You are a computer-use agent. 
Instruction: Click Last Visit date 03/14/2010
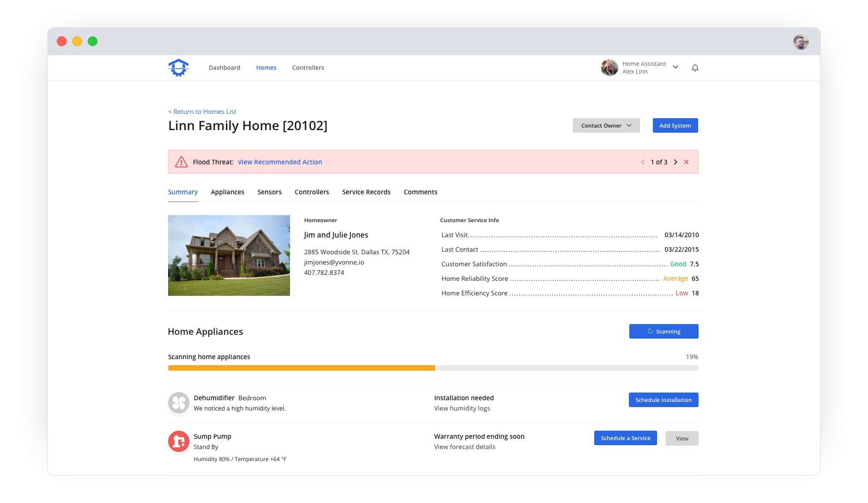pos(681,235)
